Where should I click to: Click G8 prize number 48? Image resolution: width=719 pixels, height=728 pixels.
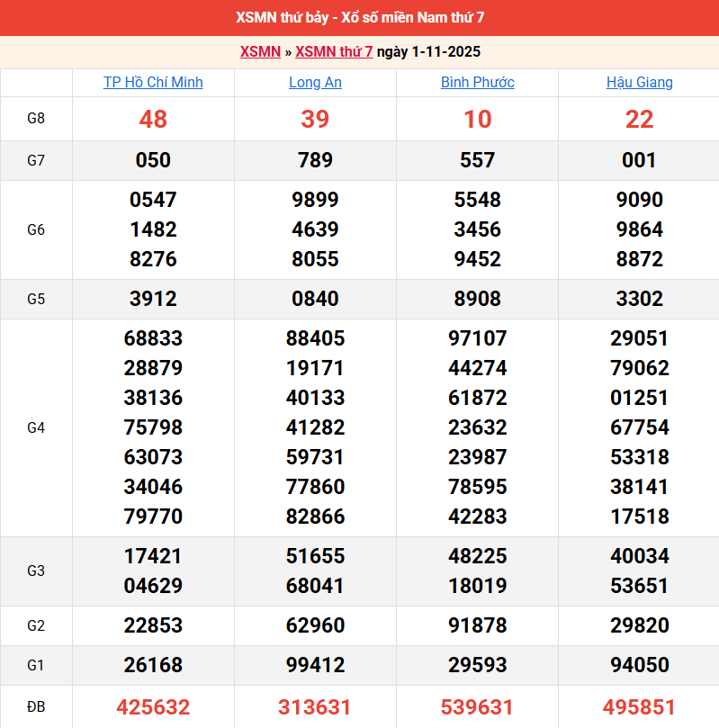pos(153,119)
